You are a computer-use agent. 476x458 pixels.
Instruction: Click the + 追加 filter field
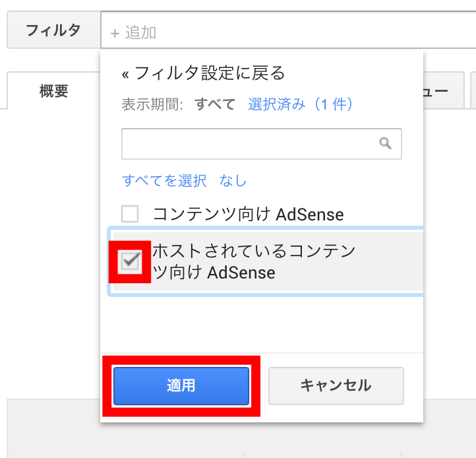[288, 30]
